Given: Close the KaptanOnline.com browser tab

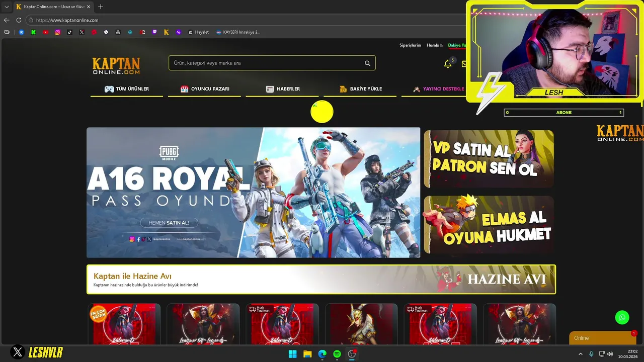Looking at the screenshot, I should click(x=90, y=7).
